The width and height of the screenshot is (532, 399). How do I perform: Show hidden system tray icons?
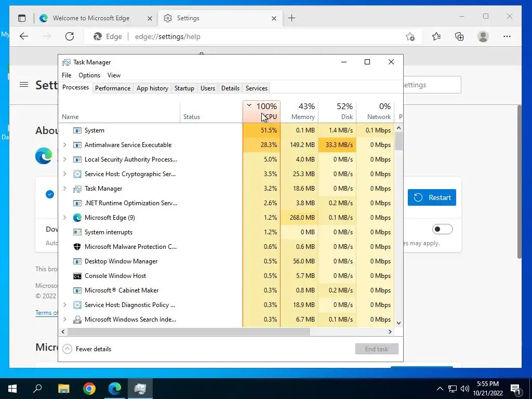coord(440,389)
